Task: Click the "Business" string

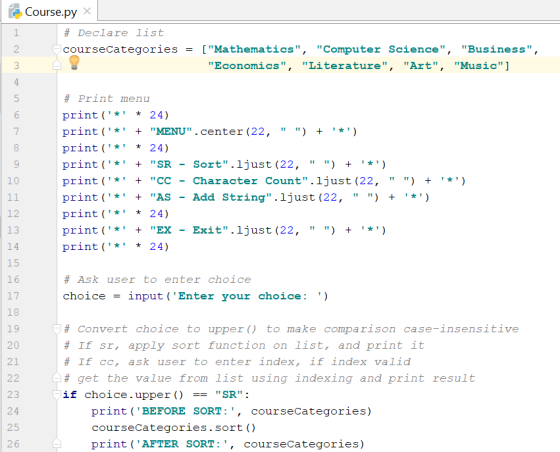Action: pyautogui.click(x=497, y=49)
